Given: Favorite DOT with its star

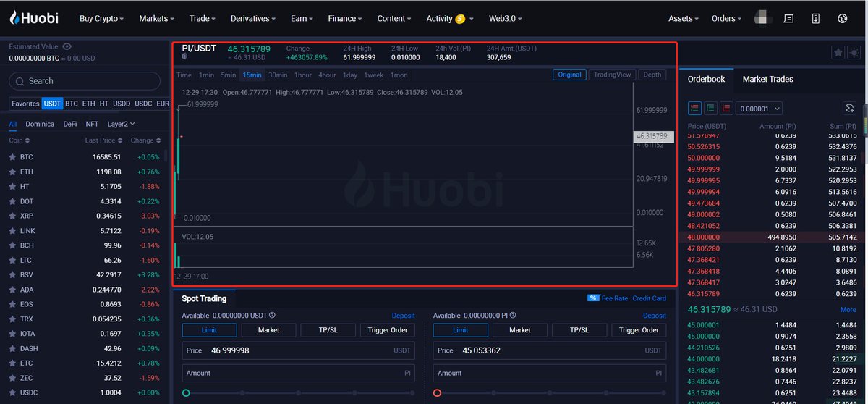Looking at the screenshot, I should pos(12,201).
